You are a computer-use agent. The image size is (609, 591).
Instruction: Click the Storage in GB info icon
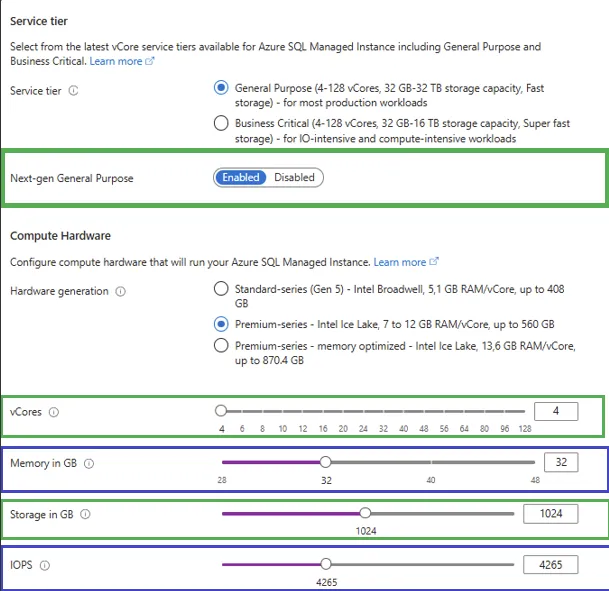[85, 515]
